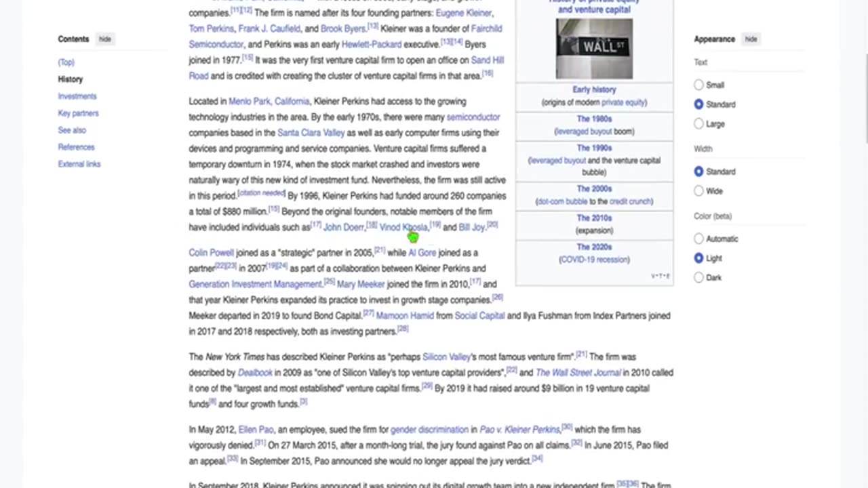Open The 1990s history link
The width and height of the screenshot is (868, 488).
pyautogui.click(x=594, y=148)
